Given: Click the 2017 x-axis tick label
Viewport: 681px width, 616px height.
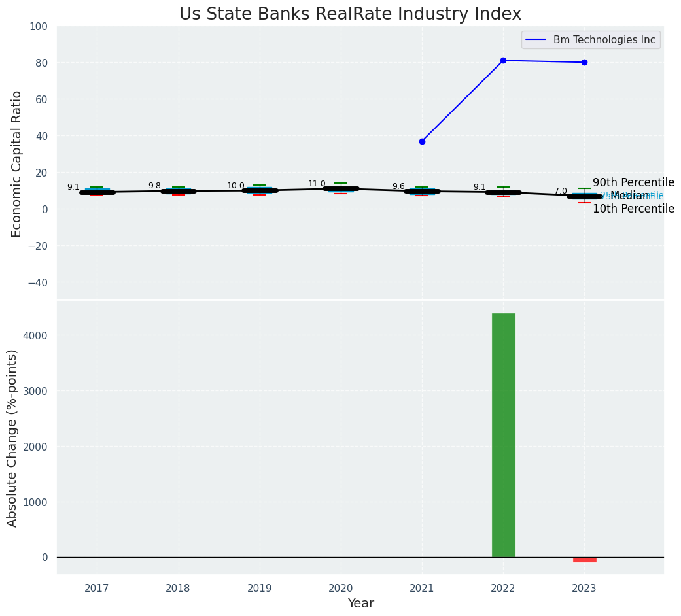Looking at the screenshot, I should tap(97, 589).
